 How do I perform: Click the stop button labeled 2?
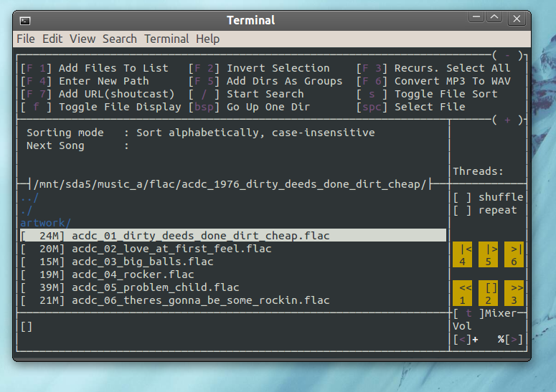[x=488, y=293]
